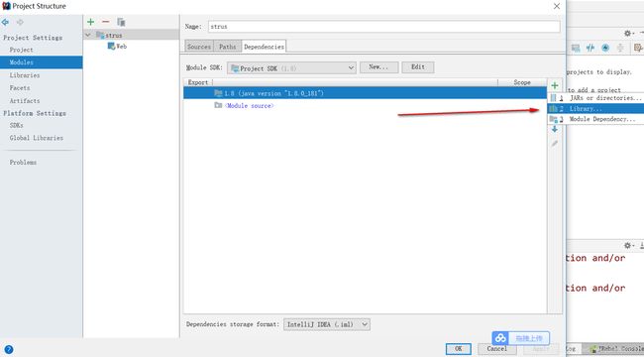Confirm with the OK button

pyautogui.click(x=459, y=349)
